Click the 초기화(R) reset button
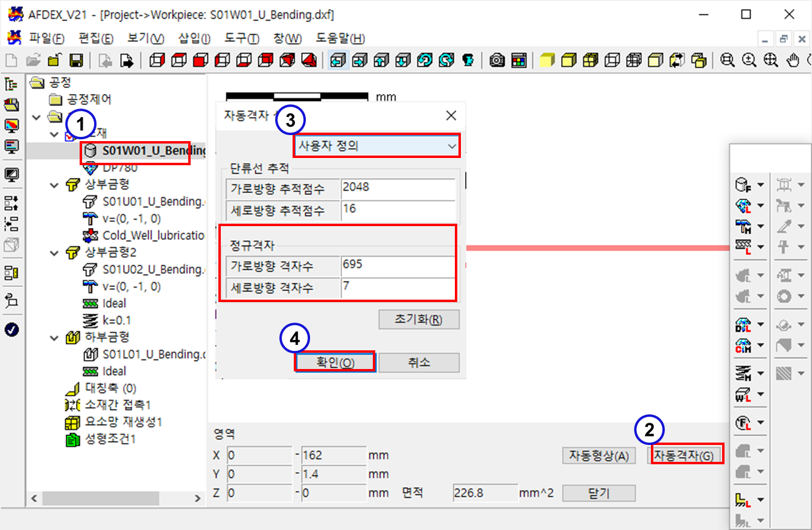Screen dimensions: 812x530 [419, 319]
